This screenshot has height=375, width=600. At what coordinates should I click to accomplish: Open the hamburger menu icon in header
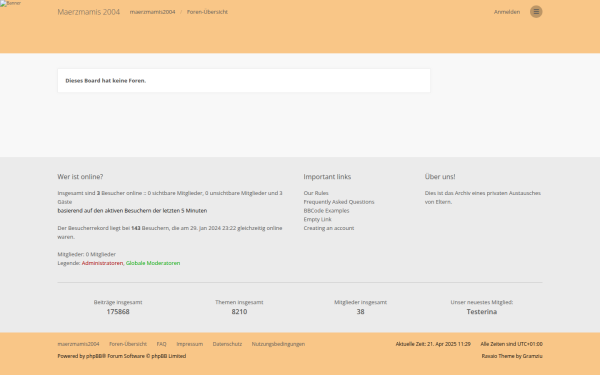[536, 12]
